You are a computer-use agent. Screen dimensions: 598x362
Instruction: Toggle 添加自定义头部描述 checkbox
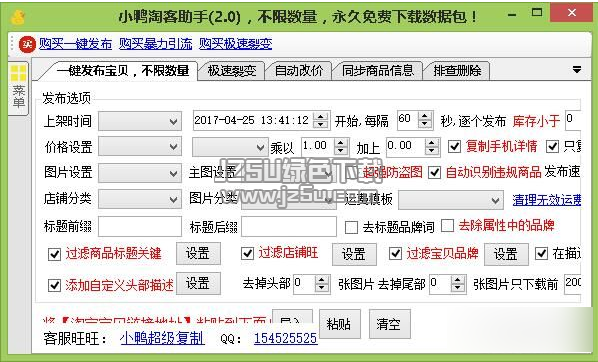click(55, 285)
